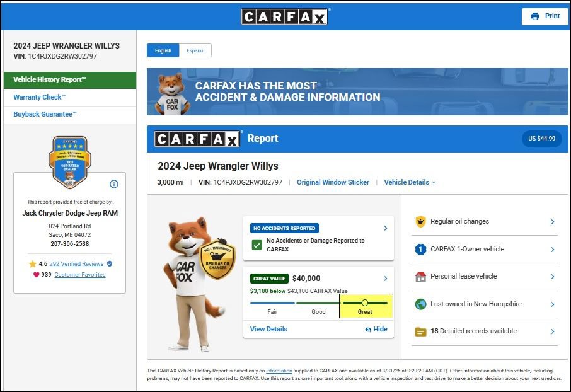Click the Print button

545,16
